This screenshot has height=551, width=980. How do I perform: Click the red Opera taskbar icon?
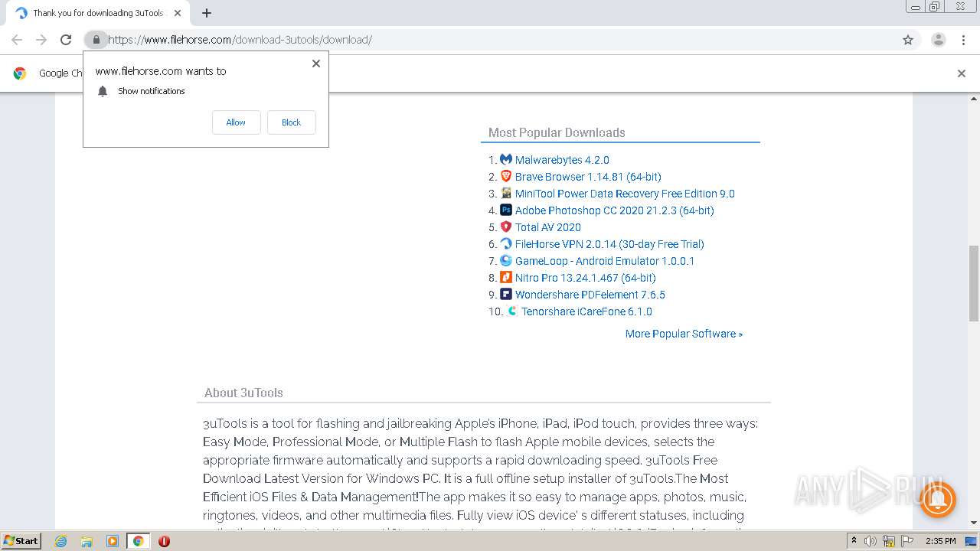click(164, 541)
